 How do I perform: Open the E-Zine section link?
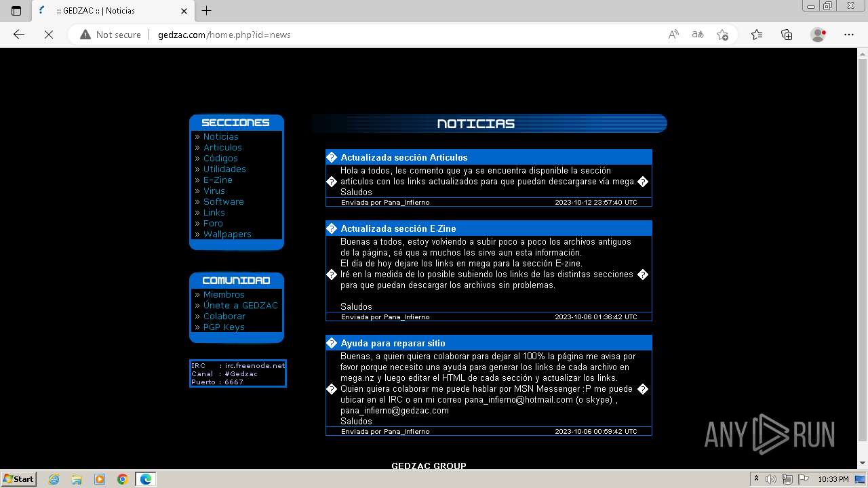[x=218, y=180]
